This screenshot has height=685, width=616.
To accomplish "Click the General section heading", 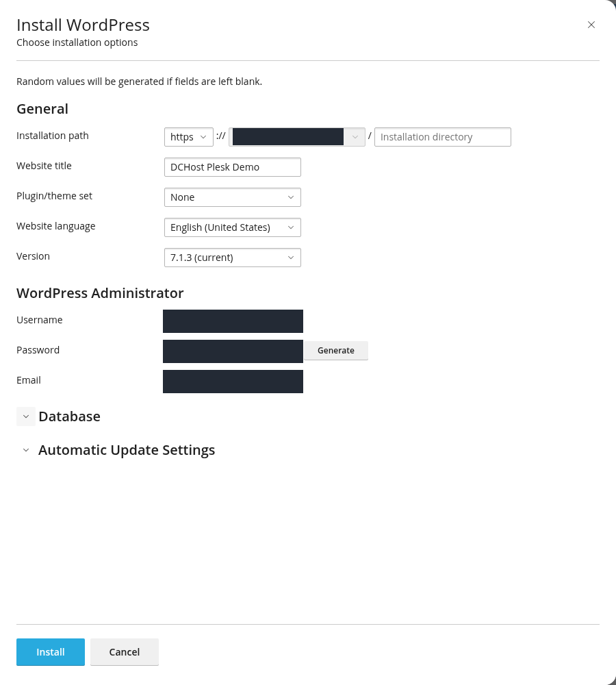I will (x=42, y=109).
